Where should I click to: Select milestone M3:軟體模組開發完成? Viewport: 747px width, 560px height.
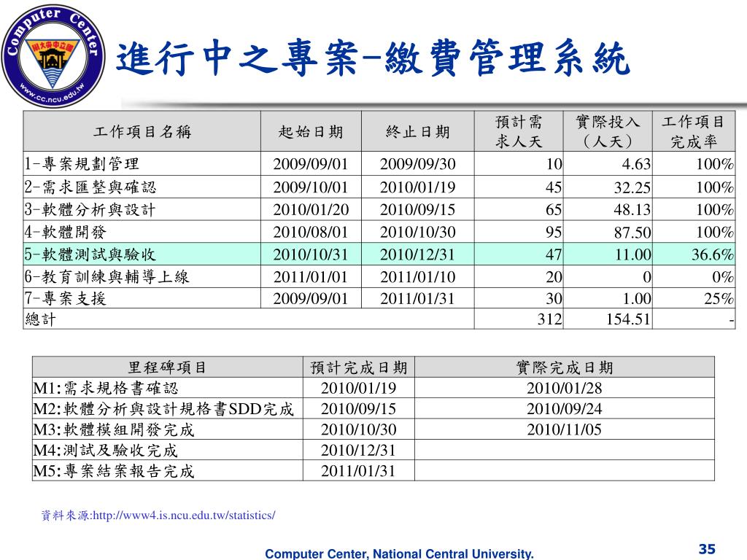click(113, 429)
